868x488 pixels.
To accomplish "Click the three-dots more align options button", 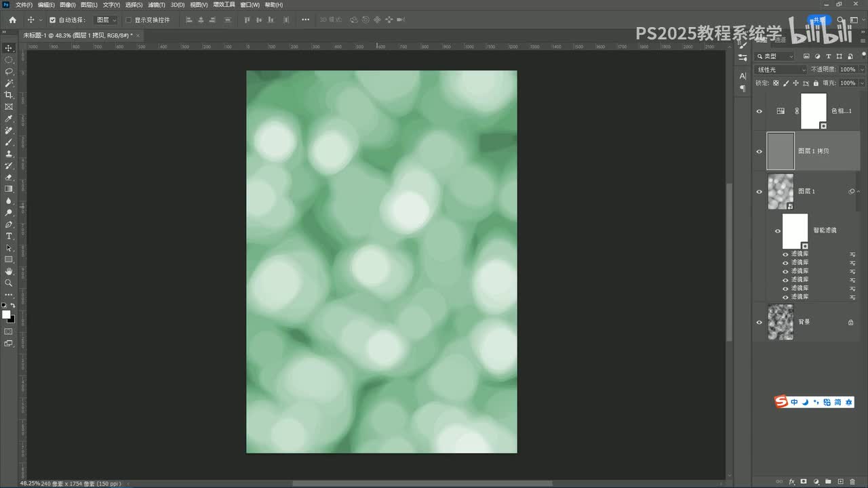I will tap(305, 20).
